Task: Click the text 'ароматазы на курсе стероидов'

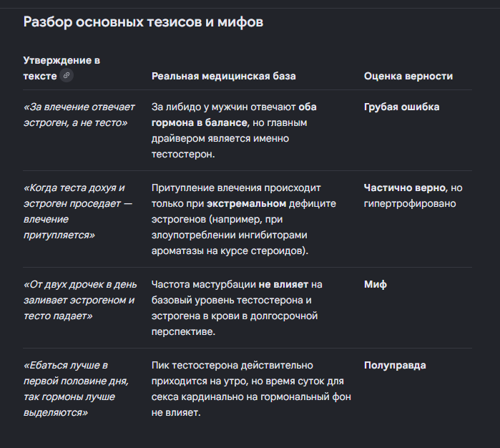Action: (x=230, y=250)
